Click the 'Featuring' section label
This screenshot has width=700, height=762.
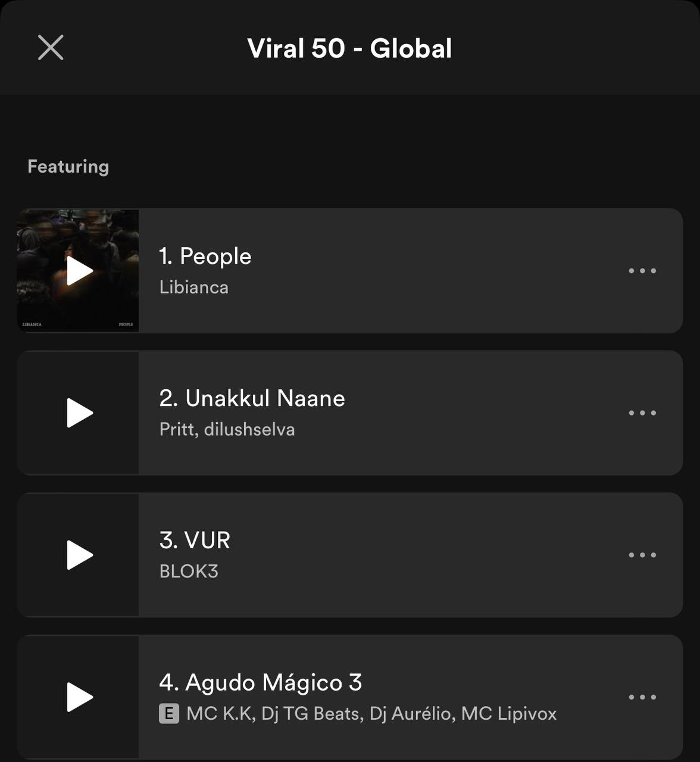[x=68, y=167]
